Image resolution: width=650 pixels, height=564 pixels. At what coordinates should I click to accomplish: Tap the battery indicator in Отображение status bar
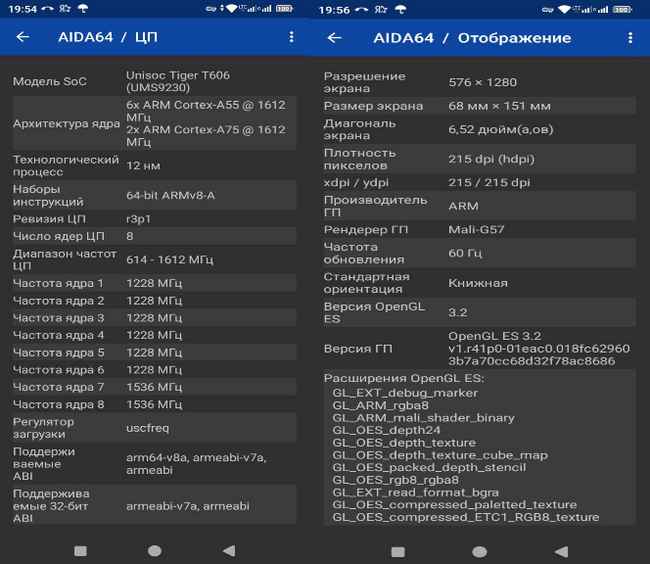pyautogui.click(x=623, y=10)
